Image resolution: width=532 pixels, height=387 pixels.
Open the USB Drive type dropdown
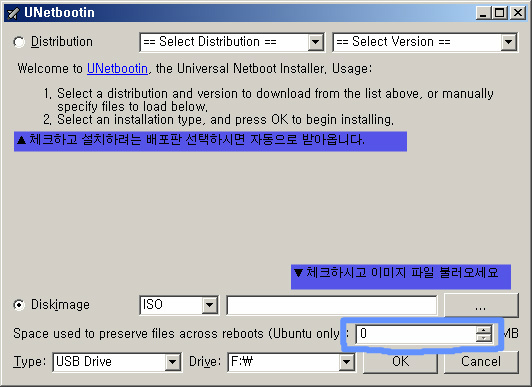point(117,362)
